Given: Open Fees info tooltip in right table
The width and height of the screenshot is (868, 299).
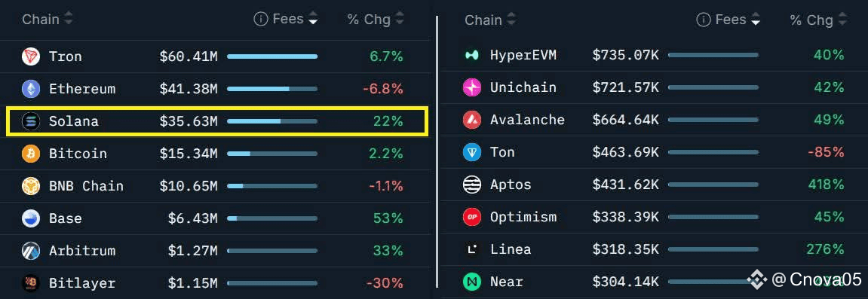Looking at the screenshot, I should [x=703, y=20].
